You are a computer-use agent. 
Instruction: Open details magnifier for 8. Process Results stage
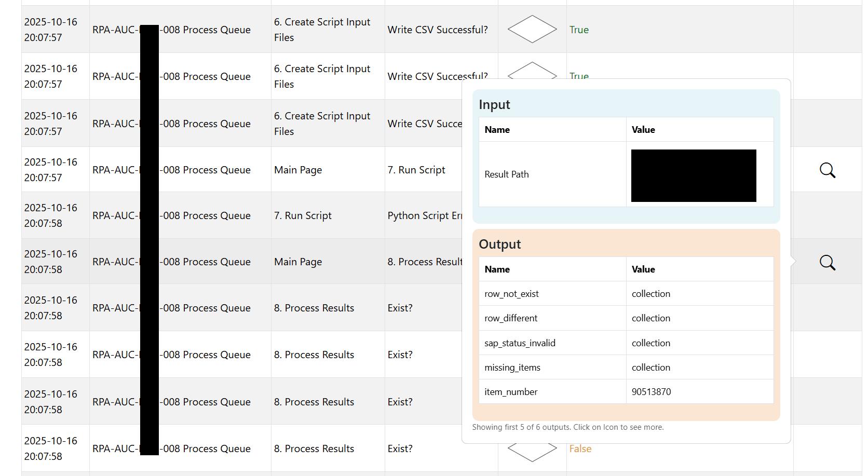click(x=827, y=263)
